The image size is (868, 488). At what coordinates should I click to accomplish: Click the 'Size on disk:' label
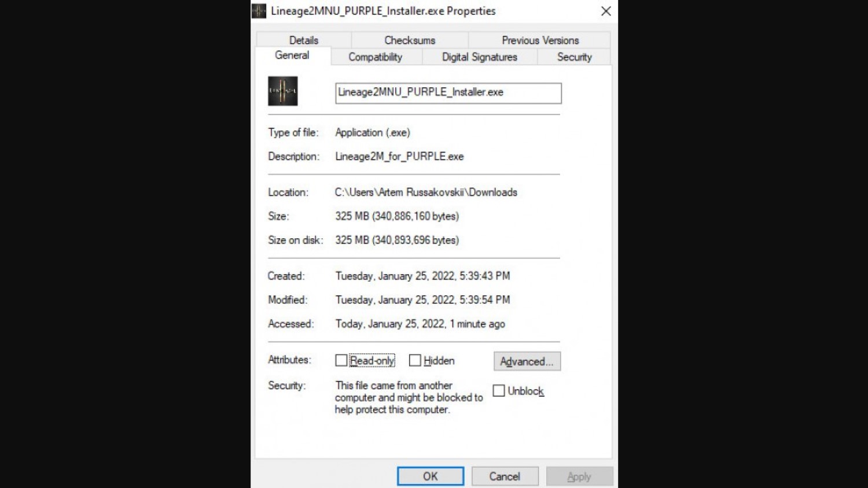point(296,240)
